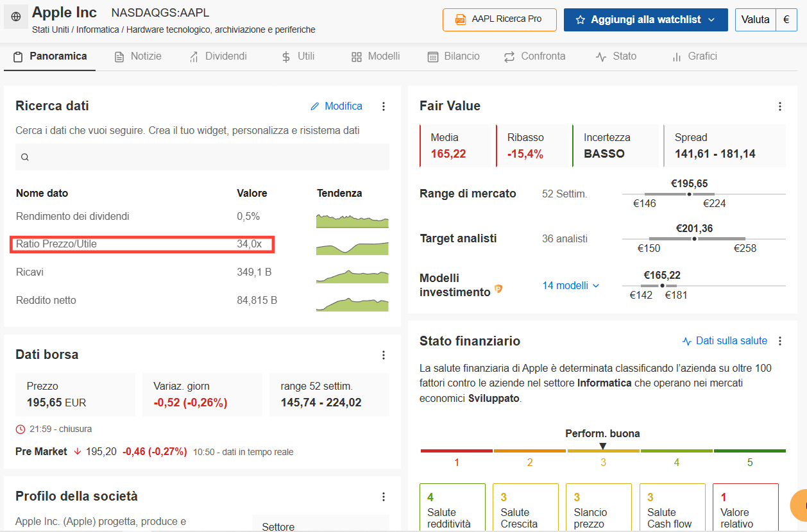This screenshot has height=532, width=807.
Task: Open Dati borsa three-dot menu
Action: (x=384, y=355)
